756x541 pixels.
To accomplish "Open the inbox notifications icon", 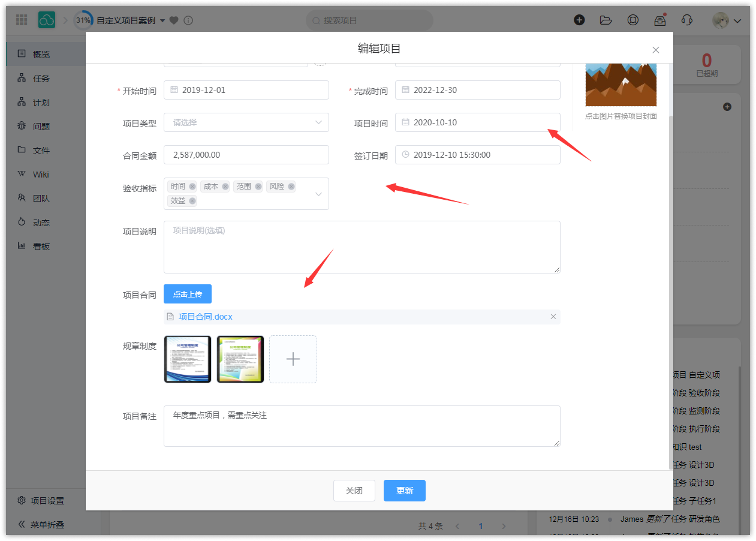I will pos(660,20).
